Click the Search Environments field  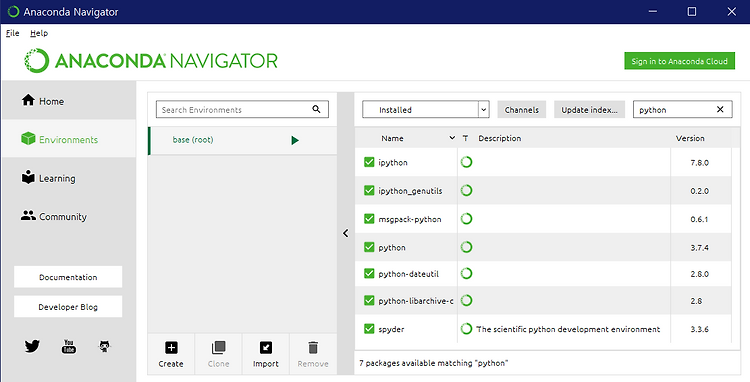(x=242, y=109)
